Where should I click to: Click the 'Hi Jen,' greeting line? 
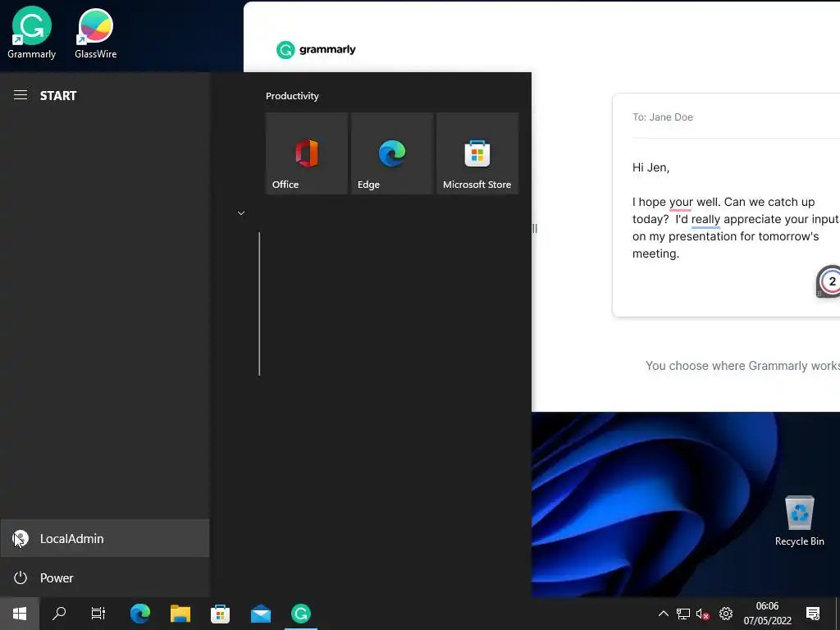(x=651, y=167)
